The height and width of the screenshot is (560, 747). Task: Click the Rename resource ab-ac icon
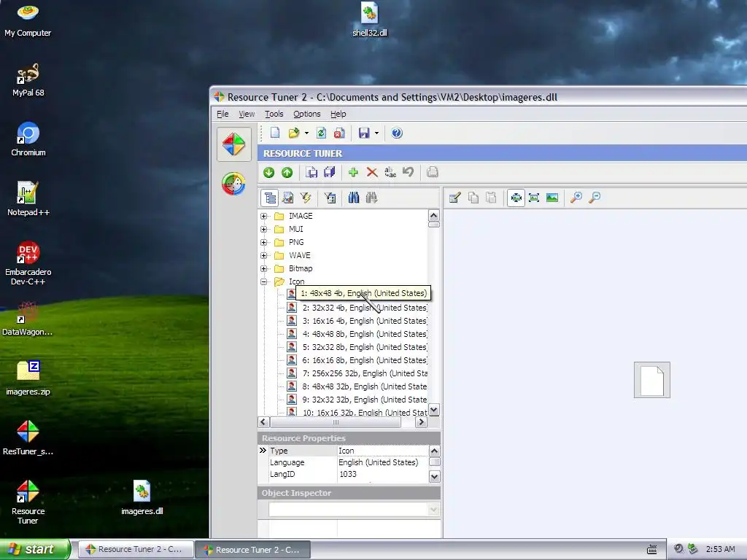click(x=390, y=172)
